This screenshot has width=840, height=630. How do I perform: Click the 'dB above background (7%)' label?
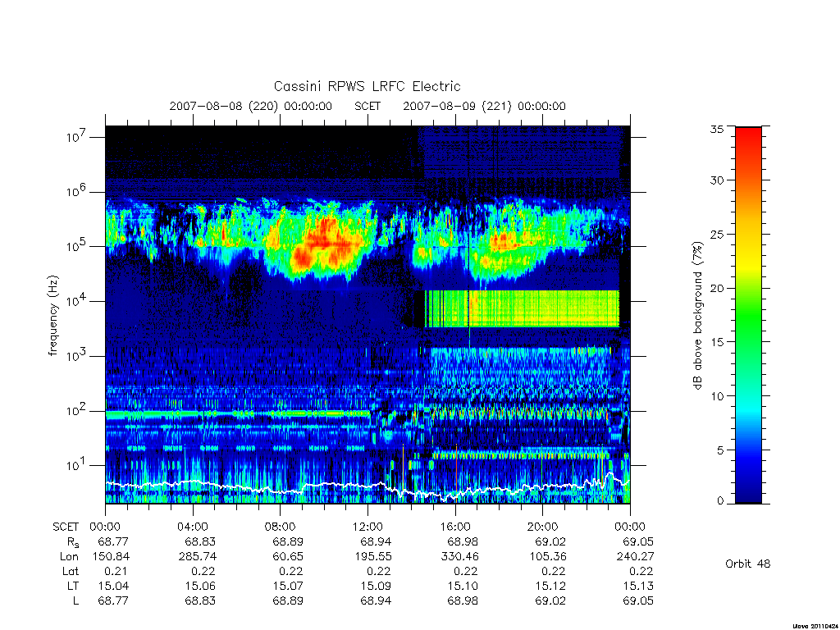click(x=697, y=316)
